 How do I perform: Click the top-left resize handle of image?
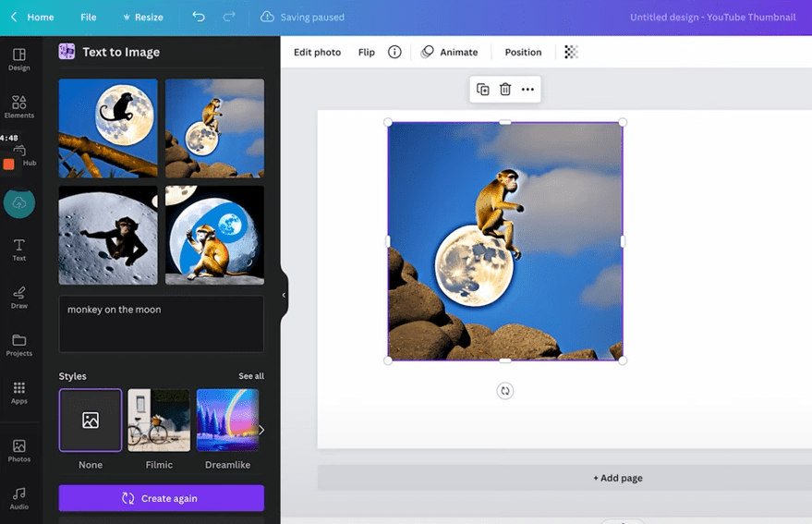388,122
